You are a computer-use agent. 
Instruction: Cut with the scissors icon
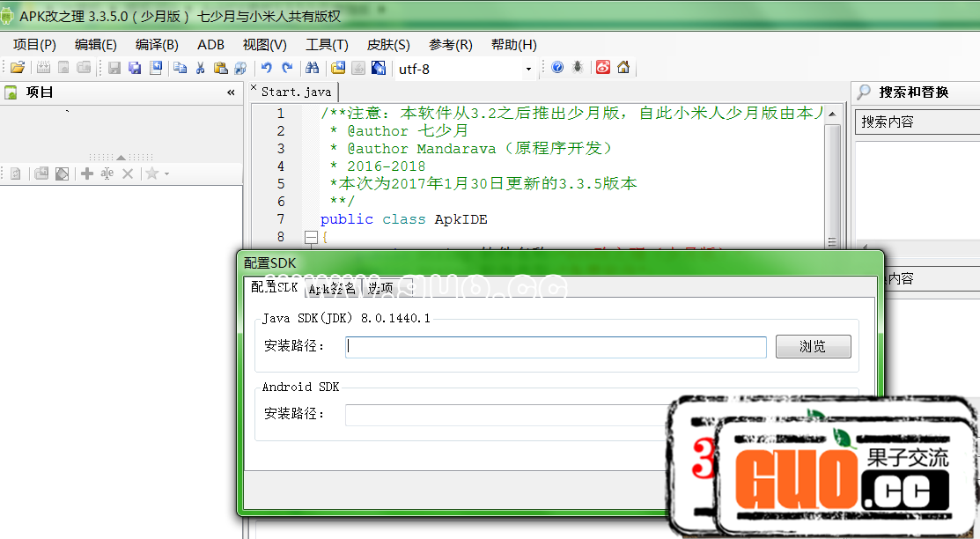[200, 68]
